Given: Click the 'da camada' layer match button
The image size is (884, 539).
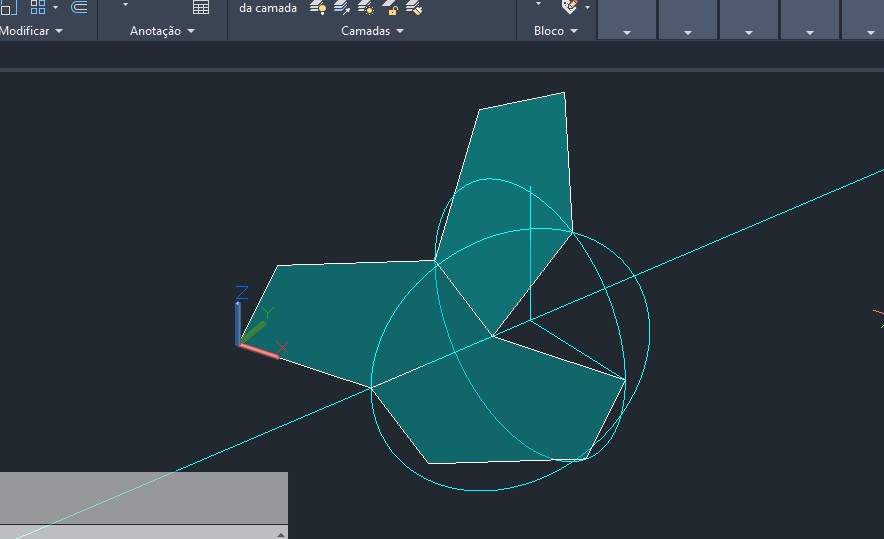Looking at the screenshot, I should point(268,8).
